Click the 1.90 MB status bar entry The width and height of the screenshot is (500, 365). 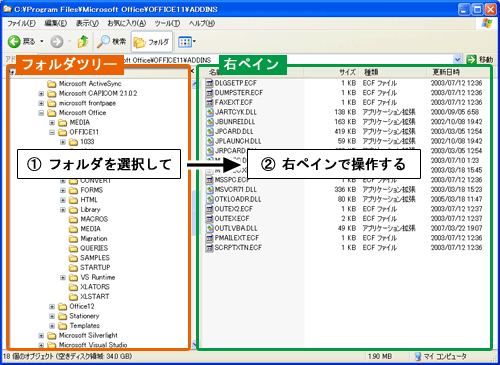click(x=380, y=356)
